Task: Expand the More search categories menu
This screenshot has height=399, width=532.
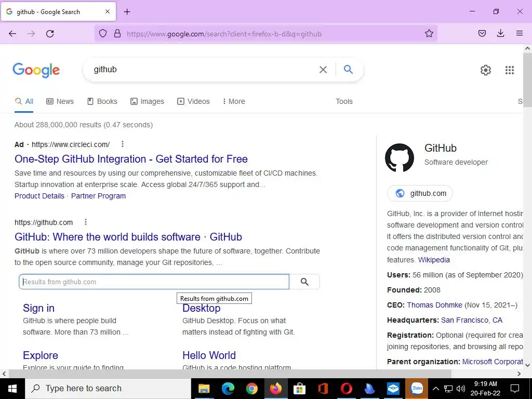Action: [234, 101]
